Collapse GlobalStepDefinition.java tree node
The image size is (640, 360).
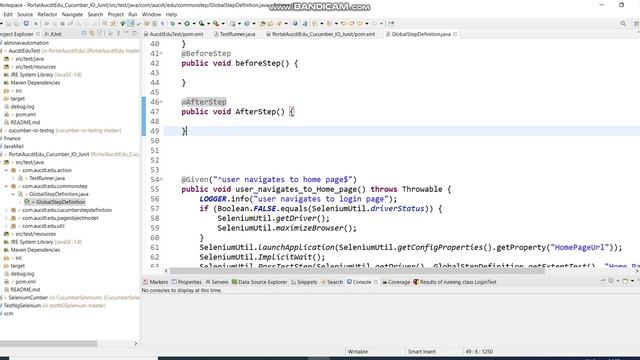[13, 194]
